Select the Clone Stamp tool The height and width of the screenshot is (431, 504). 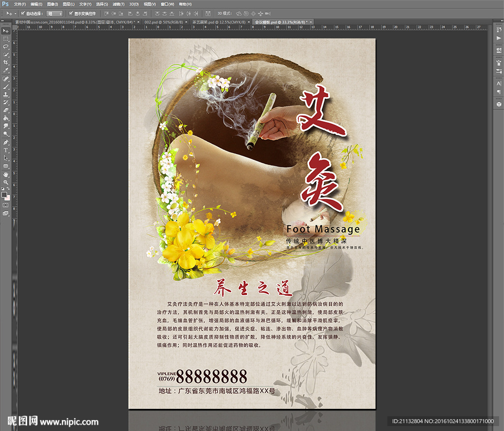click(x=6, y=94)
